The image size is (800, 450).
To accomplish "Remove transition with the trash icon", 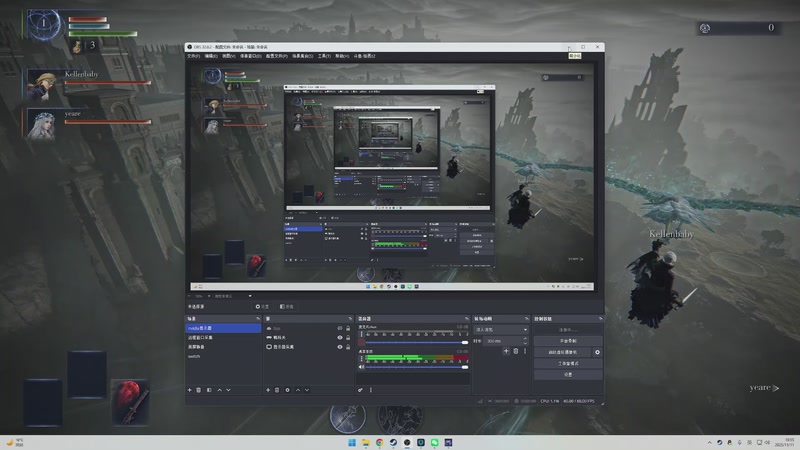I will [516, 351].
